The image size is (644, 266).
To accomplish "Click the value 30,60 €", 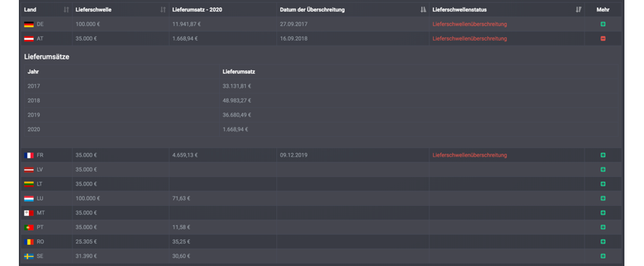I will (x=181, y=256).
